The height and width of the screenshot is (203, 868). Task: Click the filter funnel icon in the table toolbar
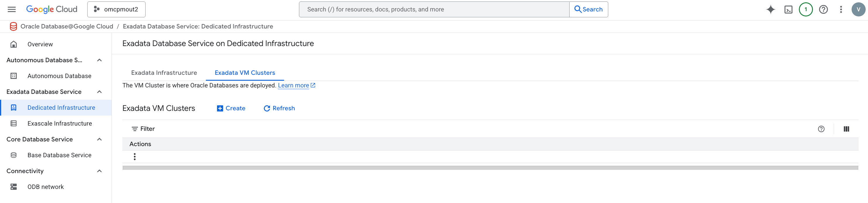tap(134, 129)
